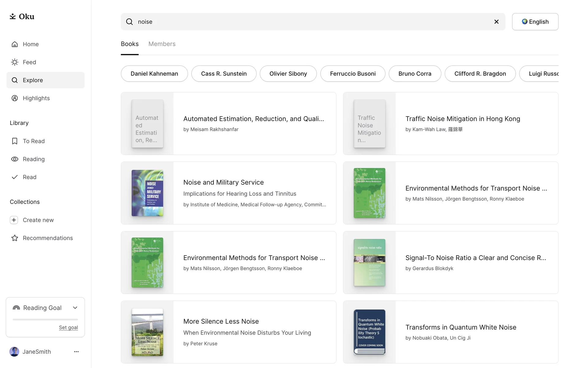The width and height of the screenshot is (588, 368).
Task: Clear the search with the X icon
Action: 496,22
